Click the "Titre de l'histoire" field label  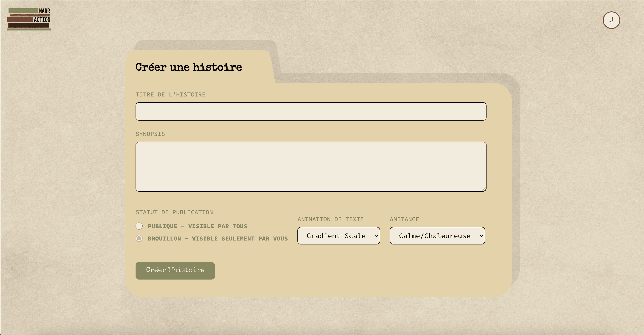click(x=170, y=95)
